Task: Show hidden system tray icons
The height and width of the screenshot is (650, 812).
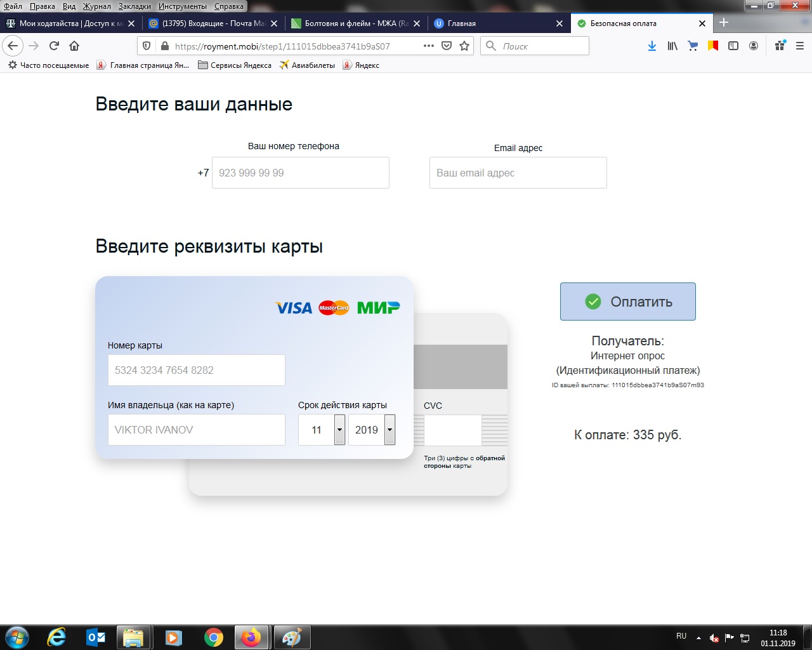Action: pos(698,637)
